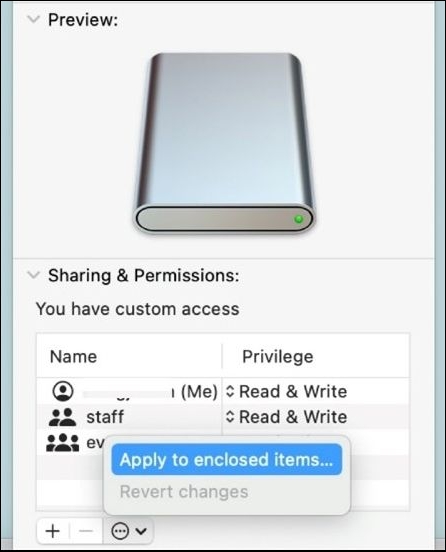446x552 pixels.
Task: Add a user with the plus button
Action: click(53, 531)
